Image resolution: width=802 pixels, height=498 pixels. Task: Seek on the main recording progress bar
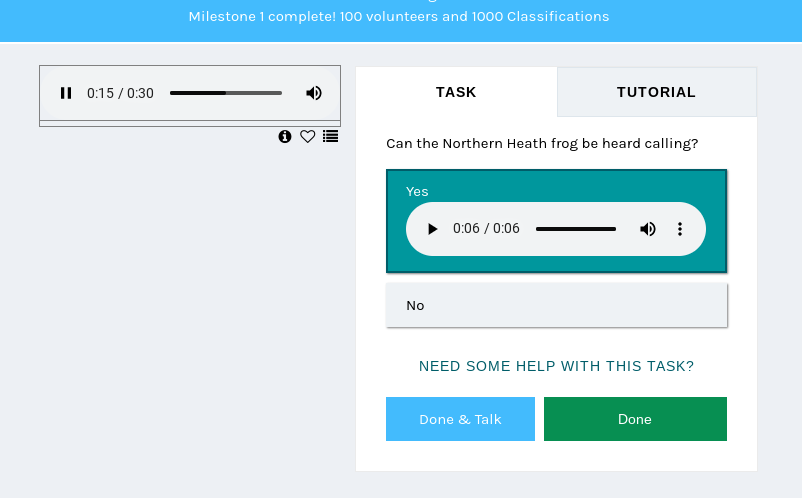[226, 93]
